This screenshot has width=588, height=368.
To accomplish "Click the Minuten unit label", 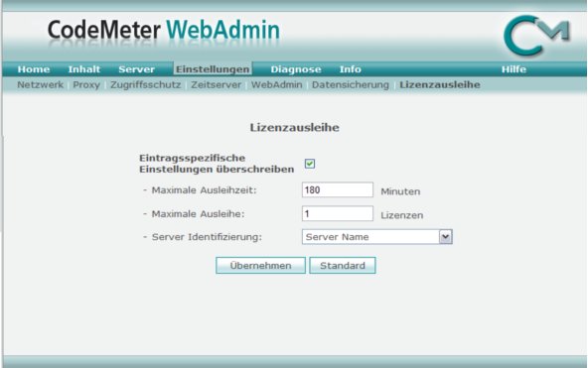I will click(x=400, y=191).
